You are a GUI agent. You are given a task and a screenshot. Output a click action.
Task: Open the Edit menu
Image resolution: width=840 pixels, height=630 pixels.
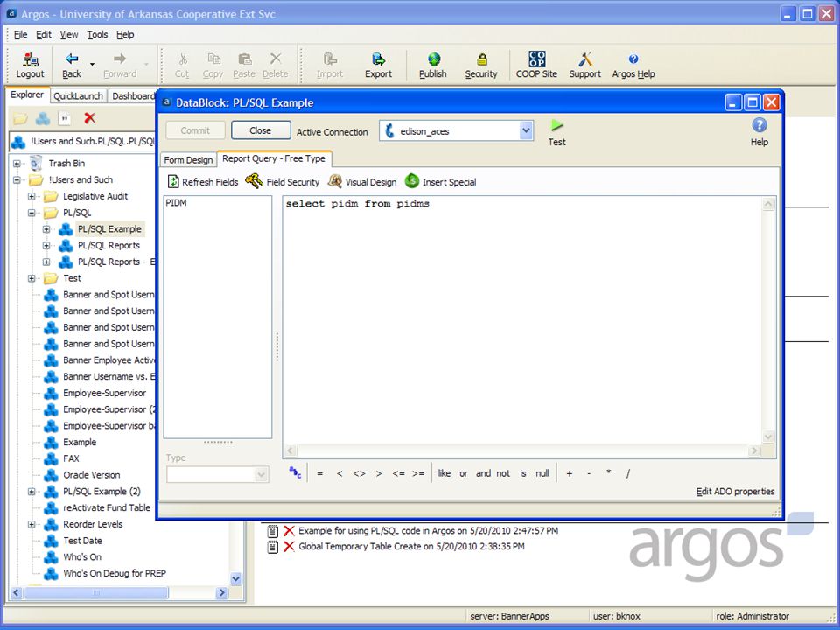(44, 35)
